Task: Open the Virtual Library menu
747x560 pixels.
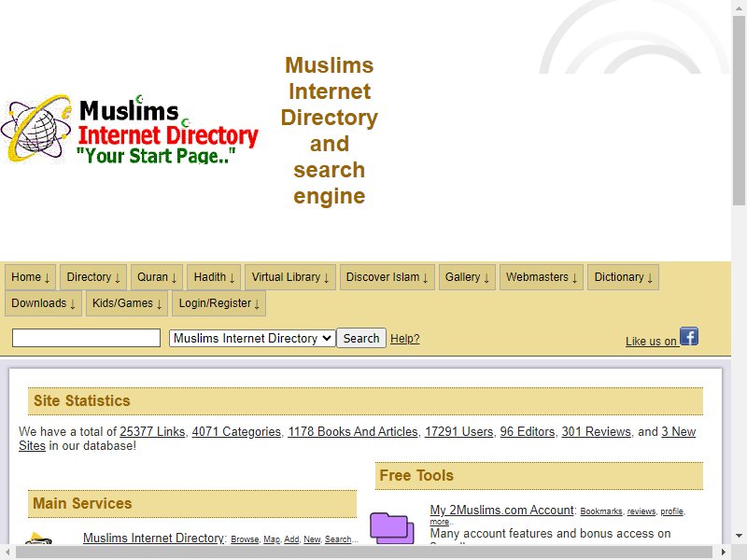Action: tap(290, 277)
